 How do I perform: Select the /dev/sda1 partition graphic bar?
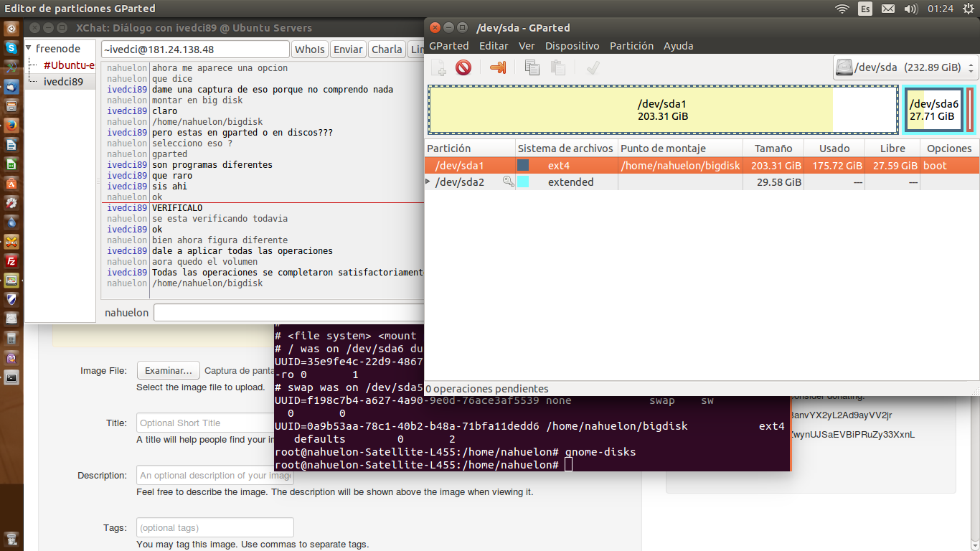click(x=663, y=110)
